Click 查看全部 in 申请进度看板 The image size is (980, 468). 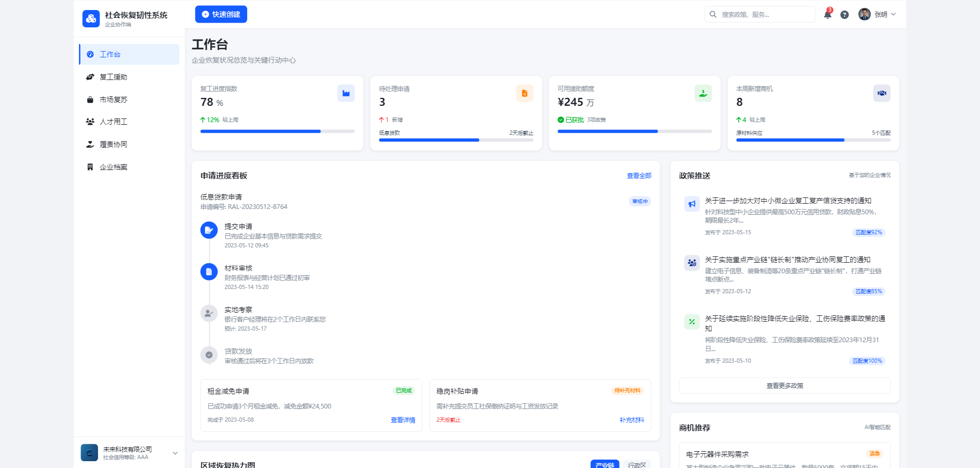[x=639, y=176]
